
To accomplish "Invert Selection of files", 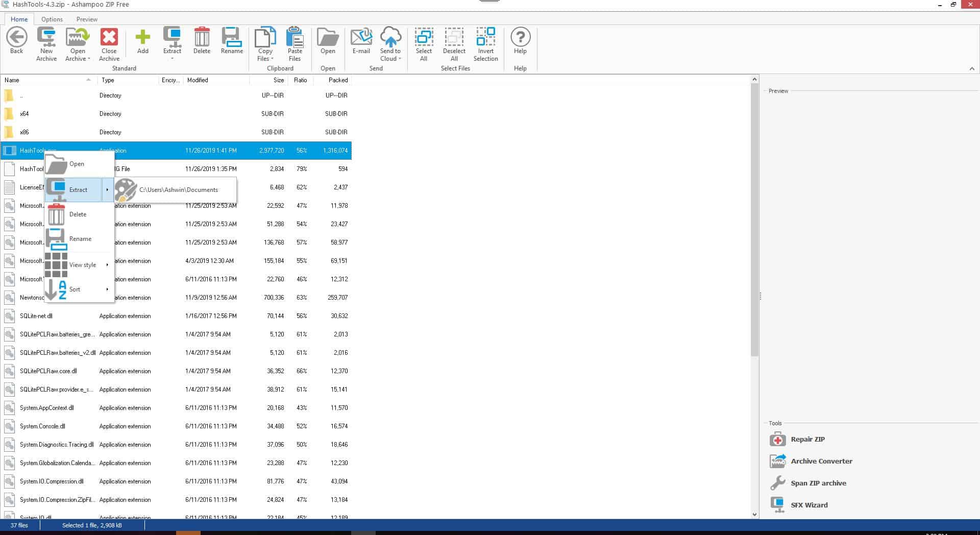I will tap(485, 44).
